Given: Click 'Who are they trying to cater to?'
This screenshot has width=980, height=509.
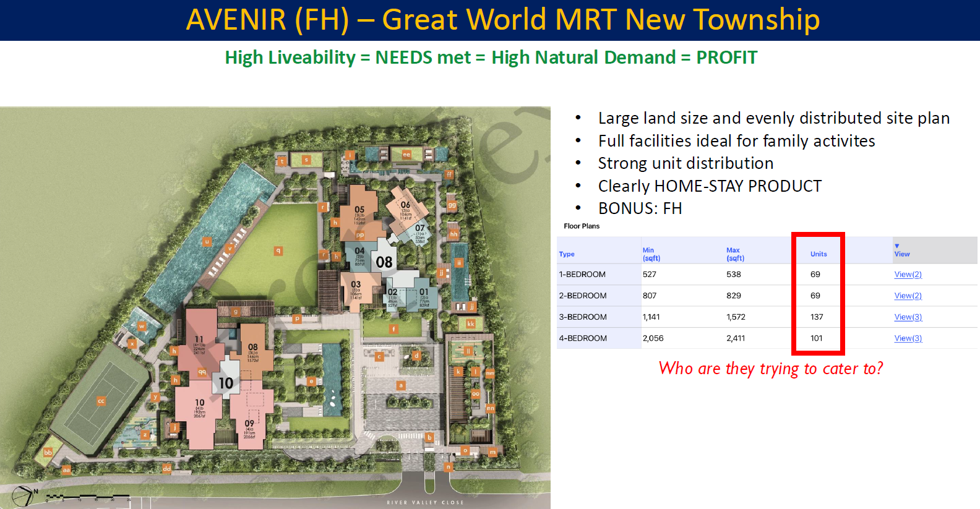Looking at the screenshot, I should pos(771,369).
